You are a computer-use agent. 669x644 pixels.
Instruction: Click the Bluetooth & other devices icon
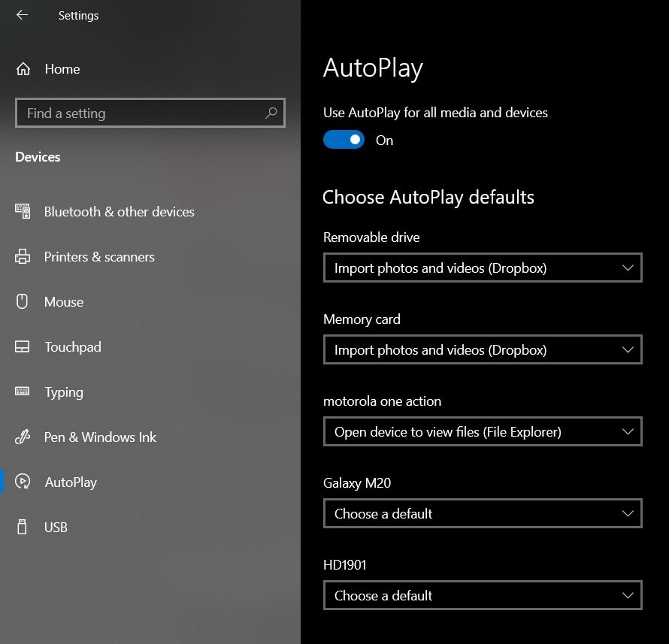pos(23,212)
